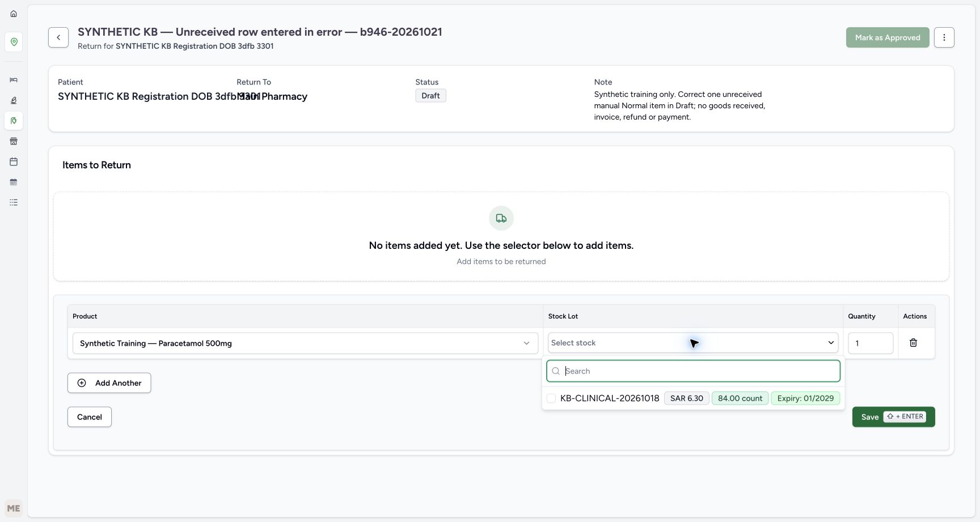Focus the stock lot Search field
The width and height of the screenshot is (980, 522).
(693, 371)
